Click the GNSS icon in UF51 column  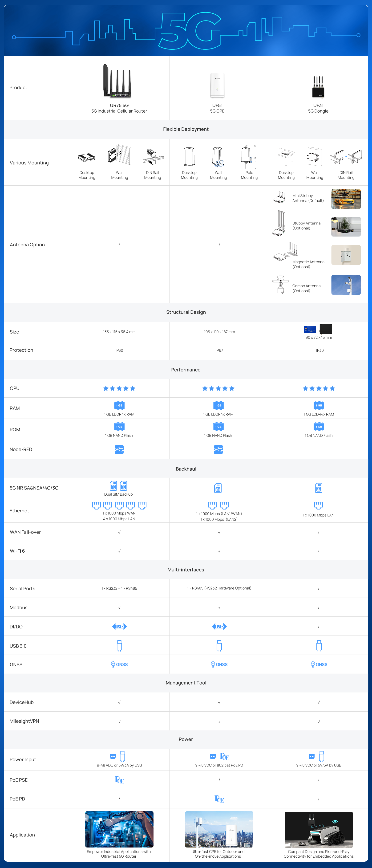pos(219,664)
